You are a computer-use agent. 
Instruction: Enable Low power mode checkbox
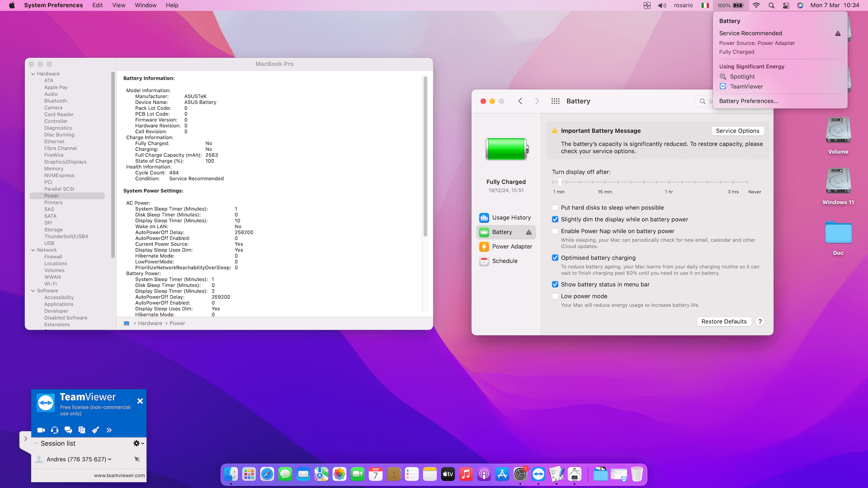click(555, 296)
